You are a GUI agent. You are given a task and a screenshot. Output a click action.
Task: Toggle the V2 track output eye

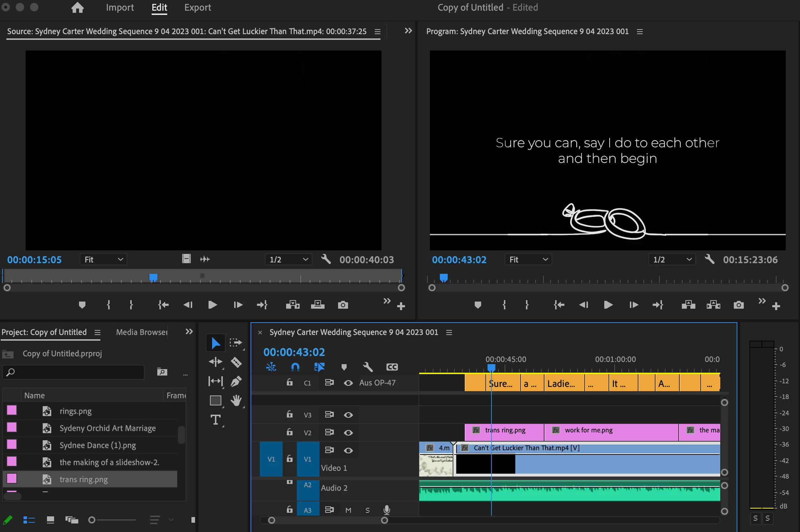[348, 432]
